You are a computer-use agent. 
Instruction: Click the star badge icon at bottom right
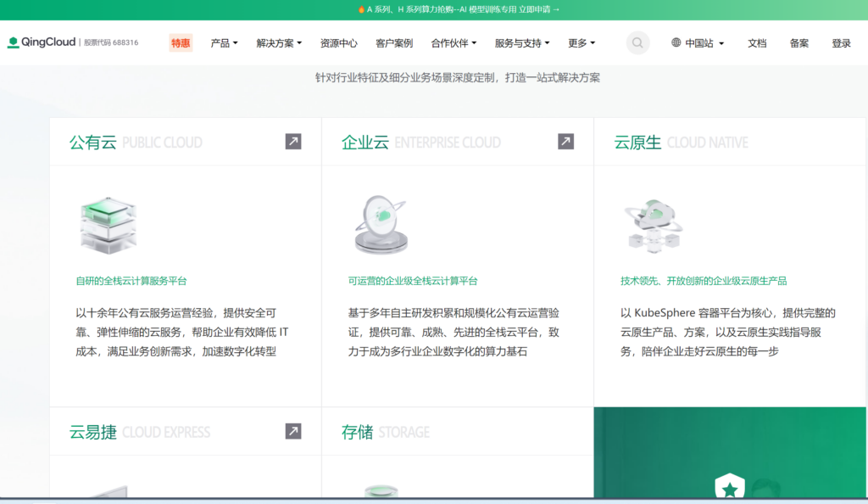730,488
